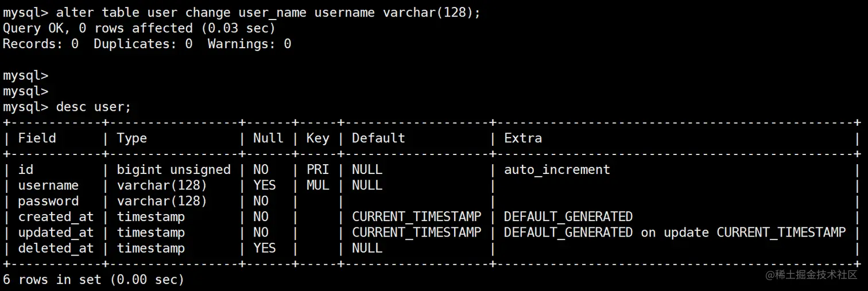Click the 'Key' column header
The height and width of the screenshot is (291, 868).
[317, 138]
